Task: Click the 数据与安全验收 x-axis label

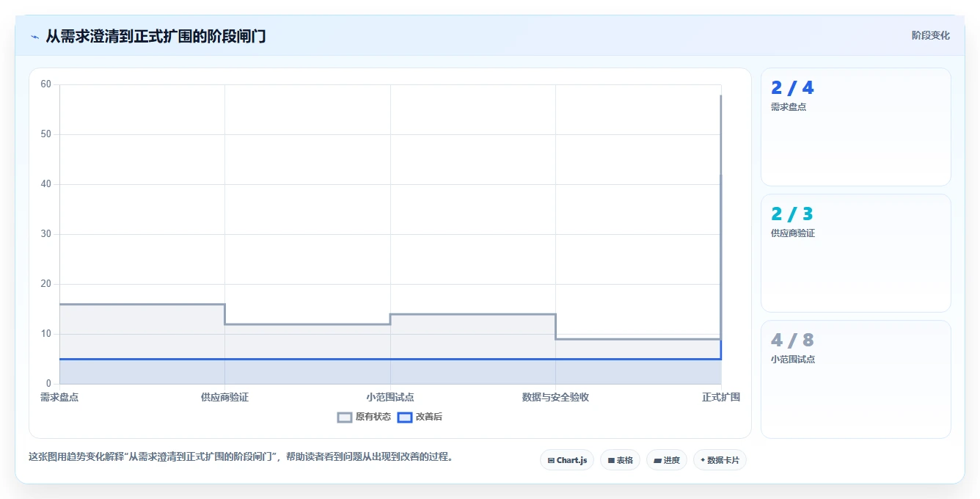Action: point(555,397)
